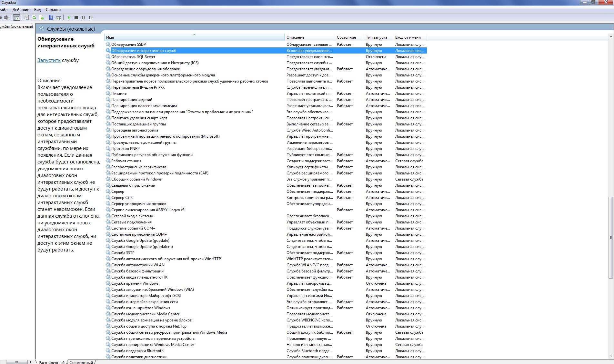
Task: Click gear icon beside Рабочая станция
Action: coord(108,161)
